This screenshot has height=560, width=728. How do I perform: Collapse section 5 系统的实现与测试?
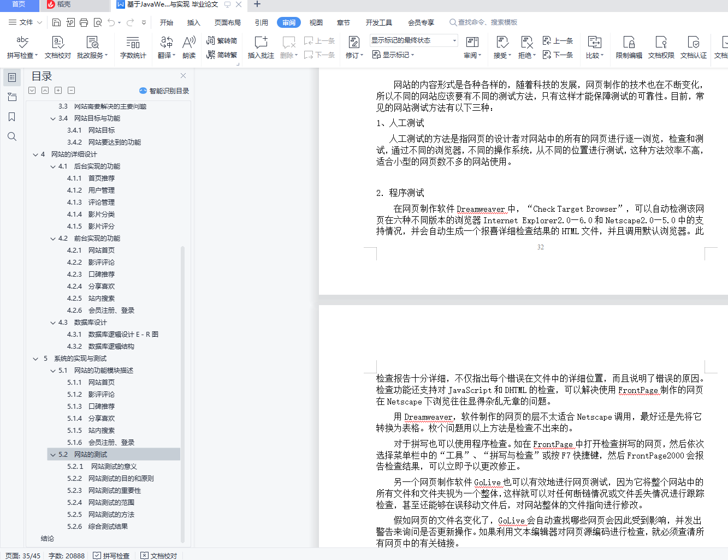coord(35,359)
